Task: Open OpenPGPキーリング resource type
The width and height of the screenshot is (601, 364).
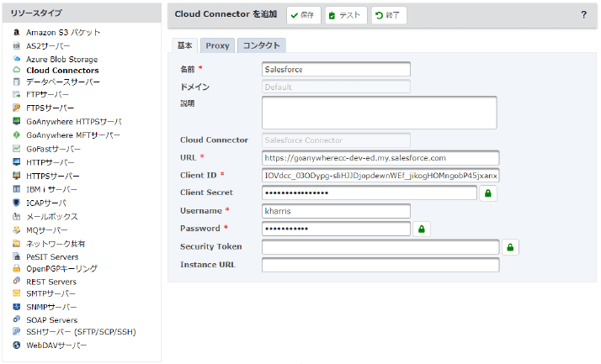Action: pos(61,269)
